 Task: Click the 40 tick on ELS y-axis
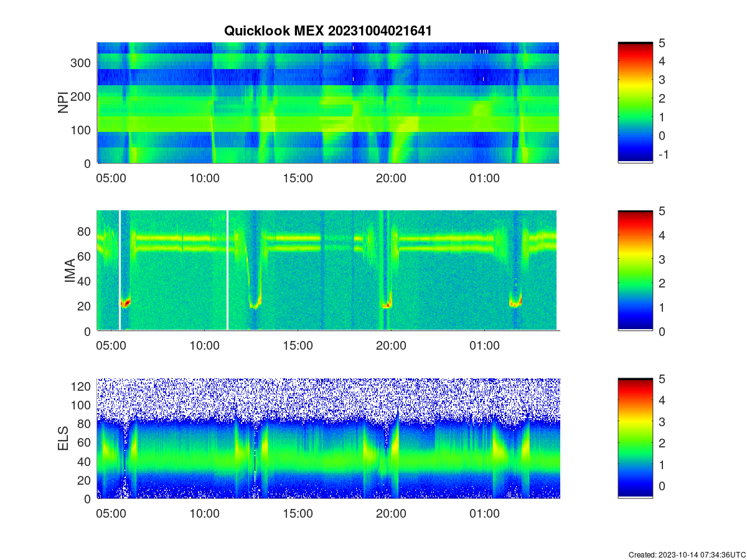(x=85, y=461)
